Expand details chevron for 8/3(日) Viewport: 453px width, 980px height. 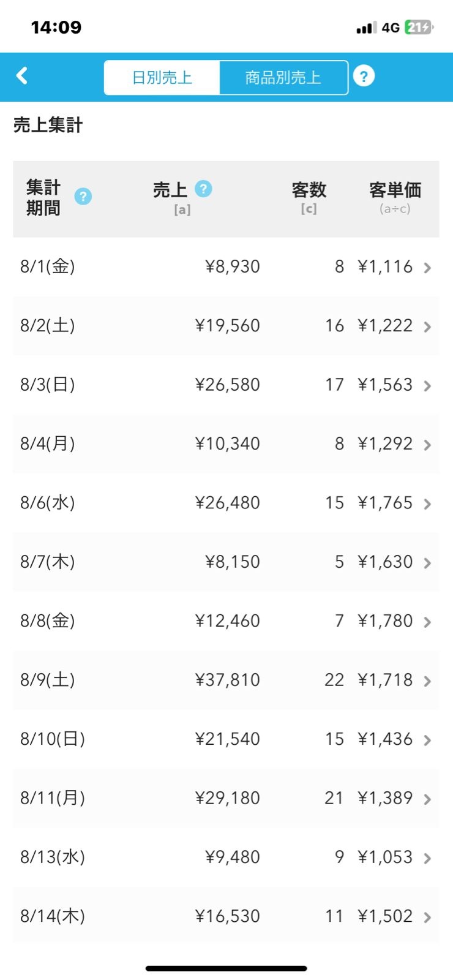427,386
